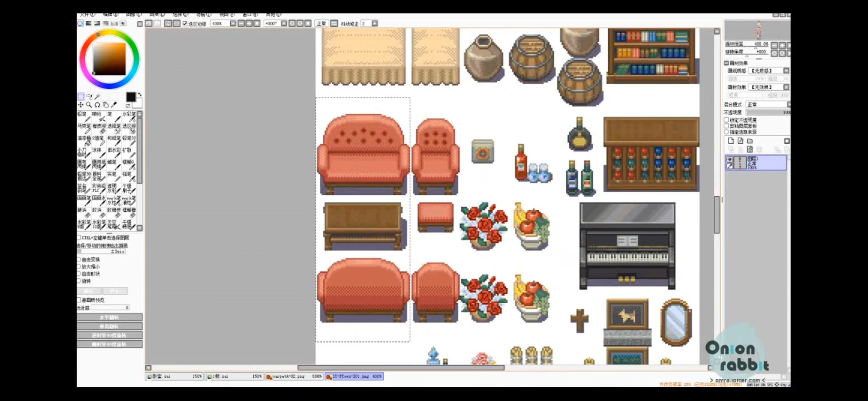Create a new layer folder

(750, 141)
